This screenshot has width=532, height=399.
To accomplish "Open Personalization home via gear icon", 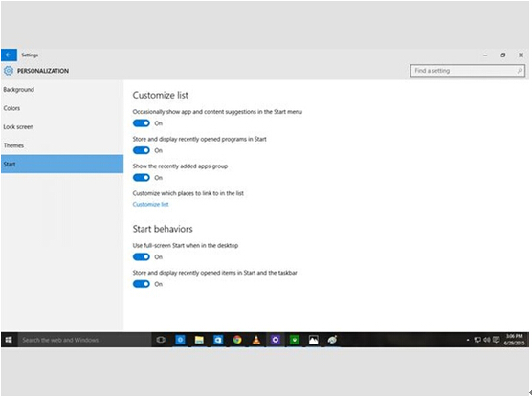I will pos(9,71).
